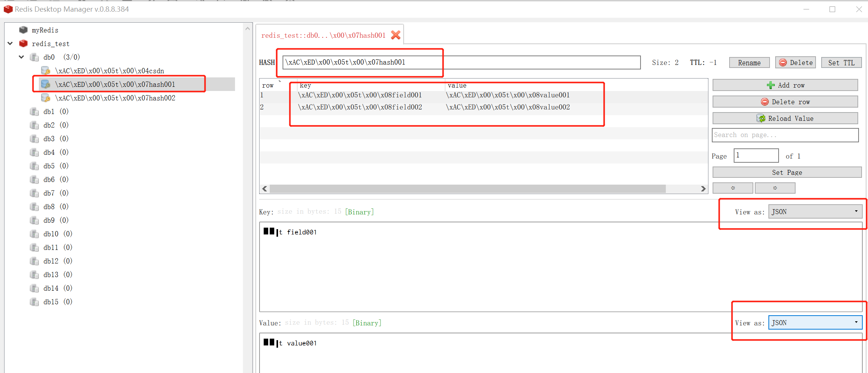Click the key icon beside \x07hash002 entry

(x=46, y=98)
